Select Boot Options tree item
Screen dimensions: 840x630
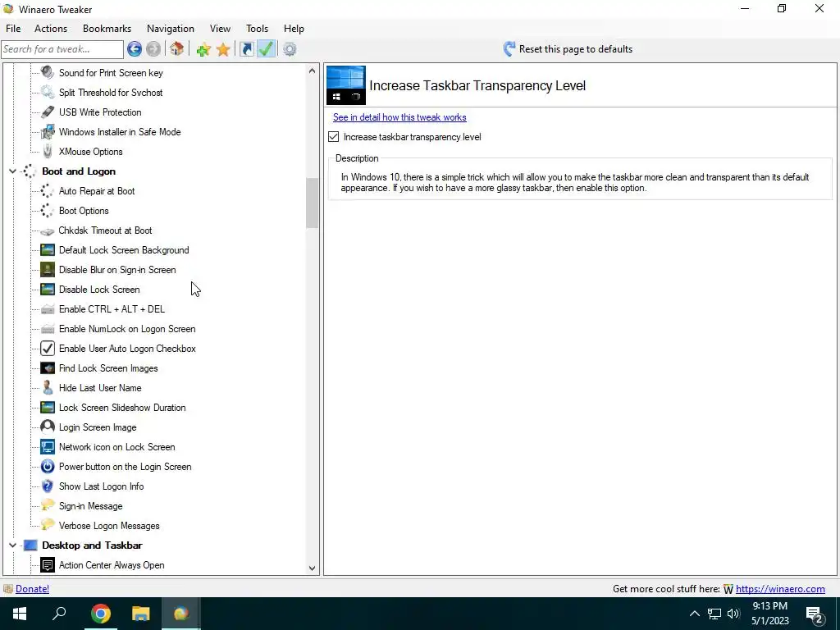(x=84, y=211)
